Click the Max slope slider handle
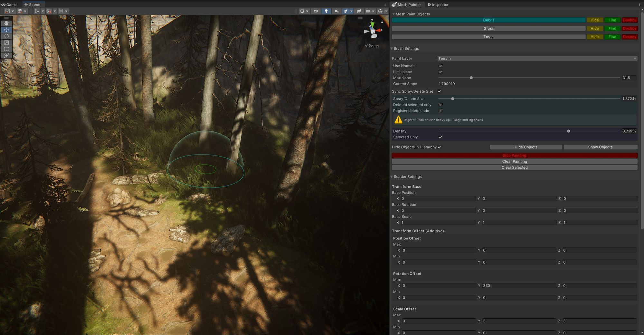644x335 pixels. tap(471, 78)
